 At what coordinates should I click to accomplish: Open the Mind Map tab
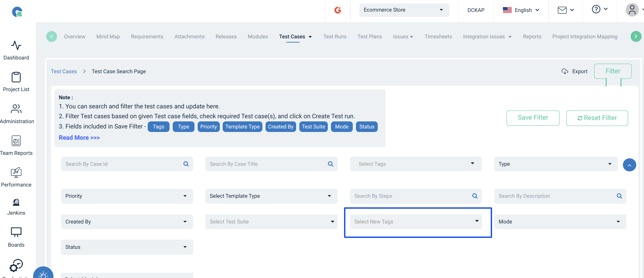point(108,37)
